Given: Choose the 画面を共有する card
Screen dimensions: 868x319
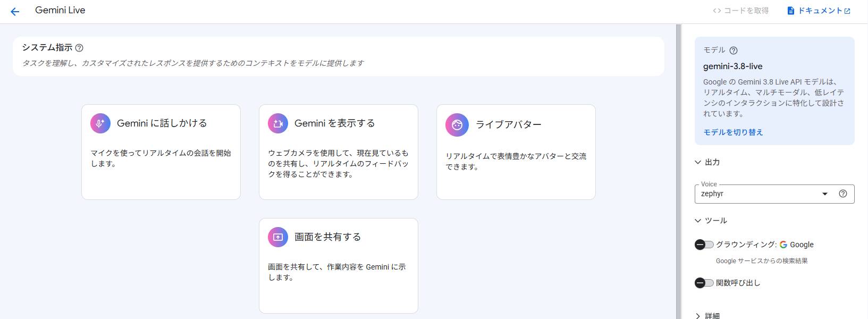Looking at the screenshot, I should point(339,266).
